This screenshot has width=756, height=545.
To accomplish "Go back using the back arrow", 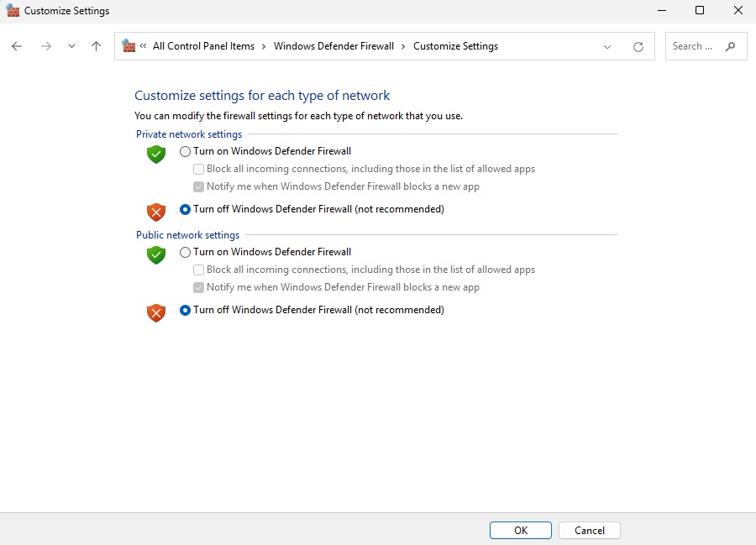I will (x=17, y=46).
